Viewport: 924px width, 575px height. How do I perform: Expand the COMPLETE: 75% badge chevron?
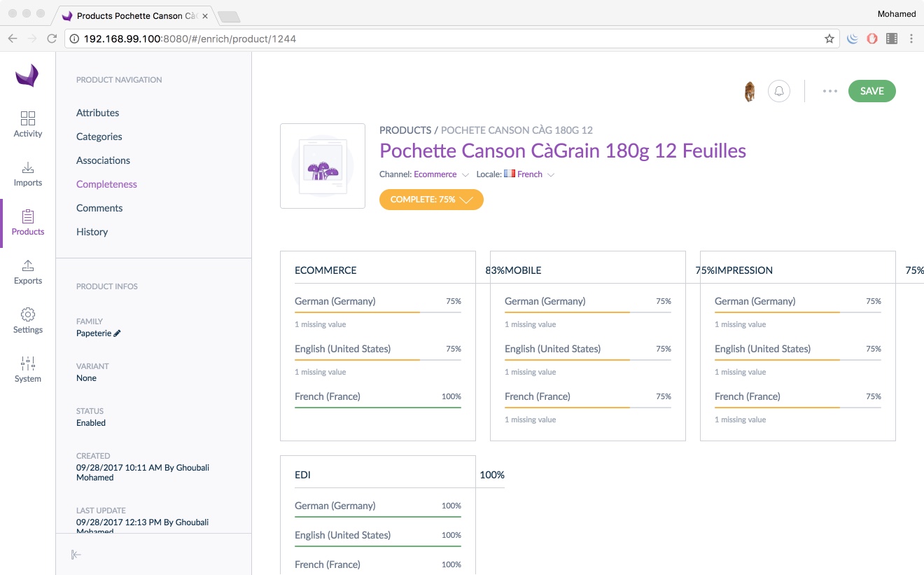click(x=468, y=200)
